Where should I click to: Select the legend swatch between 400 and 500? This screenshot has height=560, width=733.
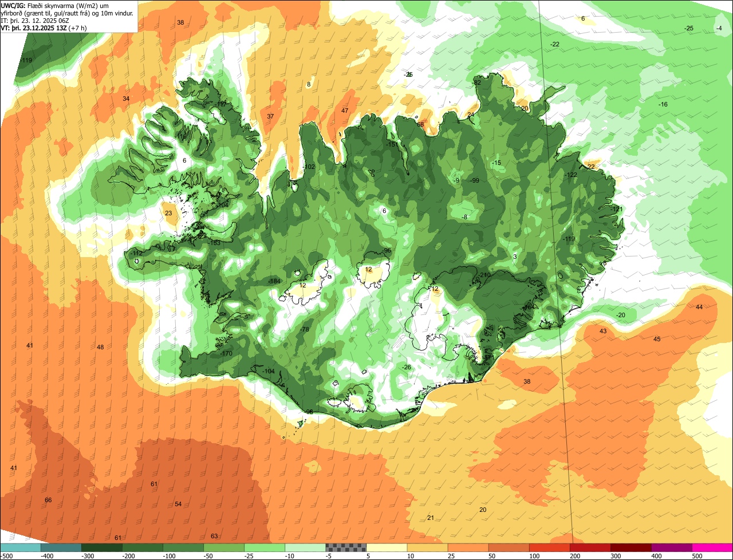671,547
